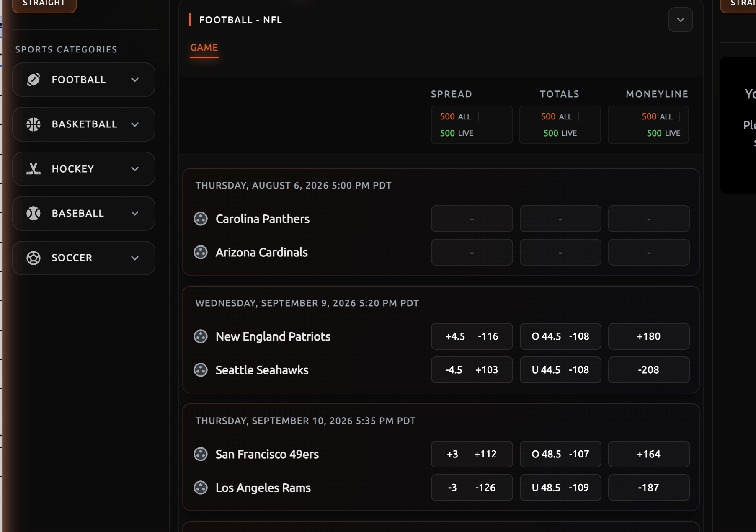Viewport: 756px width, 532px height.
Task: Click the Straight button at top left
Action: coord(44,4)
